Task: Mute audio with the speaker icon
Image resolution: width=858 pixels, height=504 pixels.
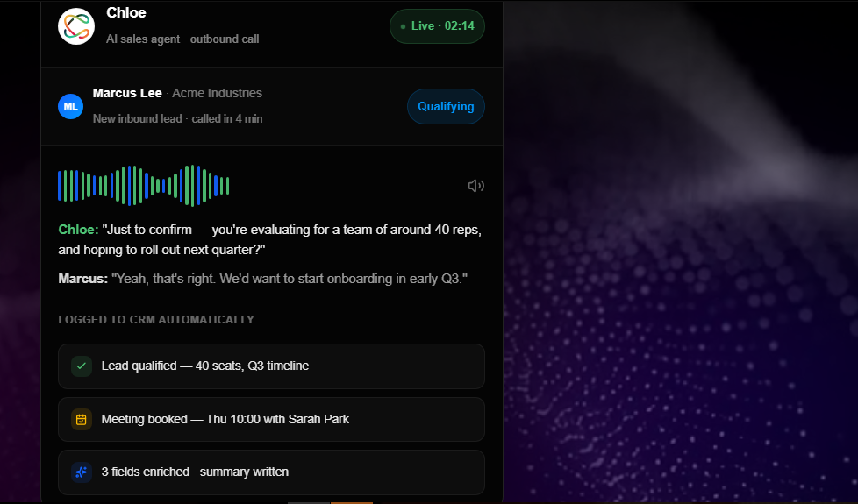Action: click(476, 186)
